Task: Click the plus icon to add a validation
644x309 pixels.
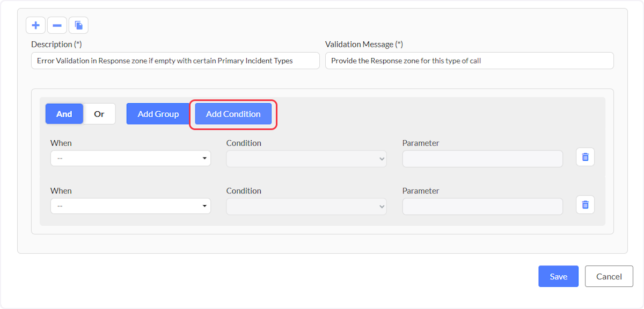Action: tap(36, 25)
